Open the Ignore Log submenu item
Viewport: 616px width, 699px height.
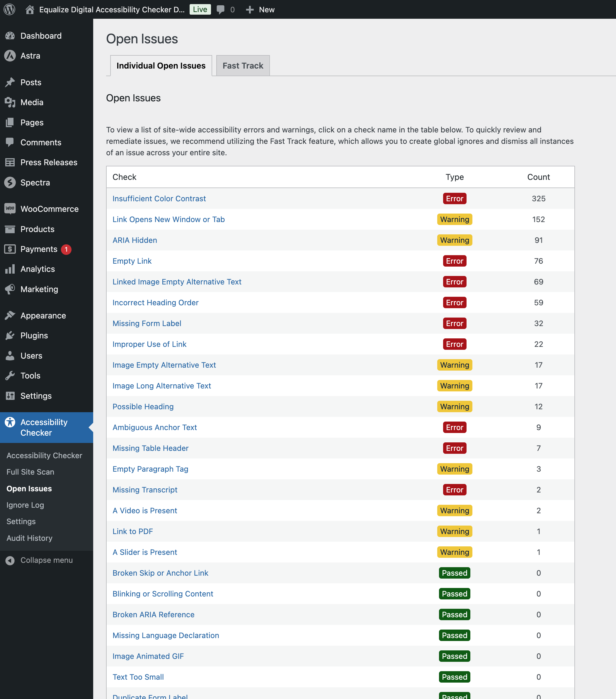click(x=25, y=505)
